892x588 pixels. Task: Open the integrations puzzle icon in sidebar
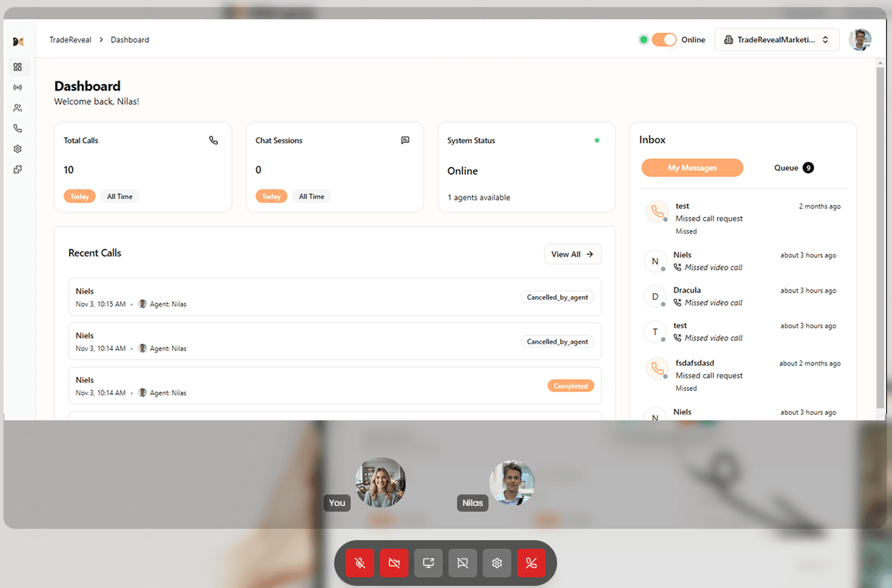coord(19,169)
